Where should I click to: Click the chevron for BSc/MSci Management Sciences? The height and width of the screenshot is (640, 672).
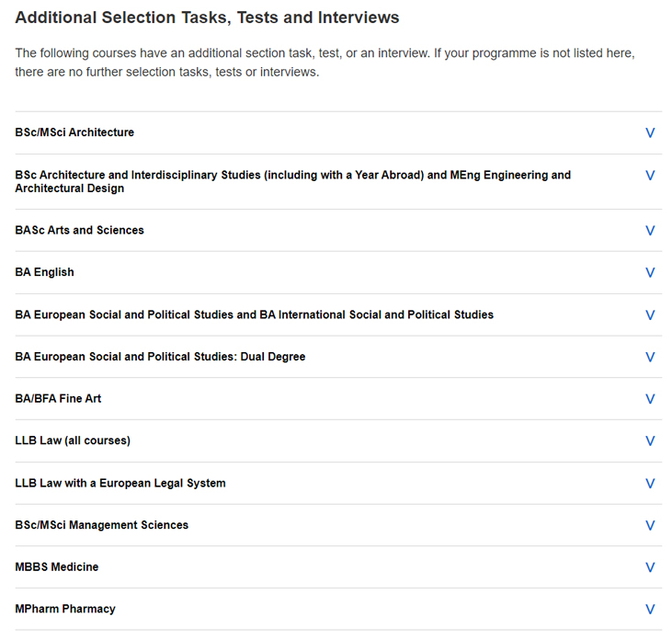pos(650,526)
